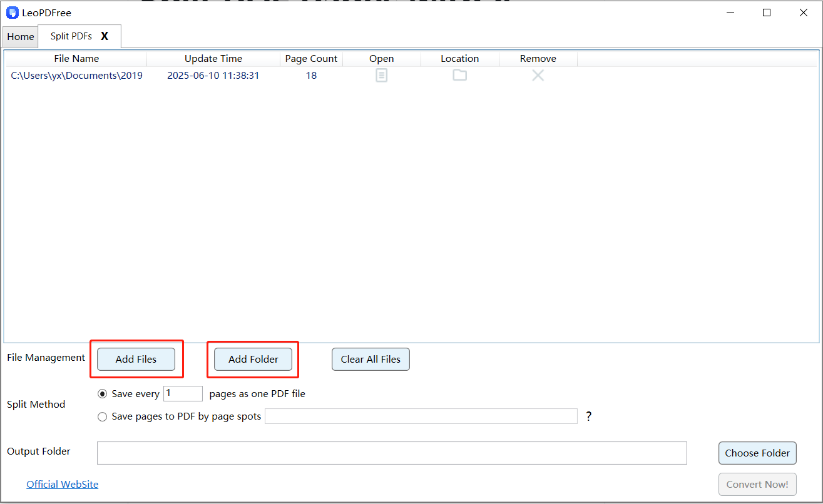This screenshot has height=504, width=823.
Task: Select 'Save every N pages' radio option
Action: (x=103, y=394)
